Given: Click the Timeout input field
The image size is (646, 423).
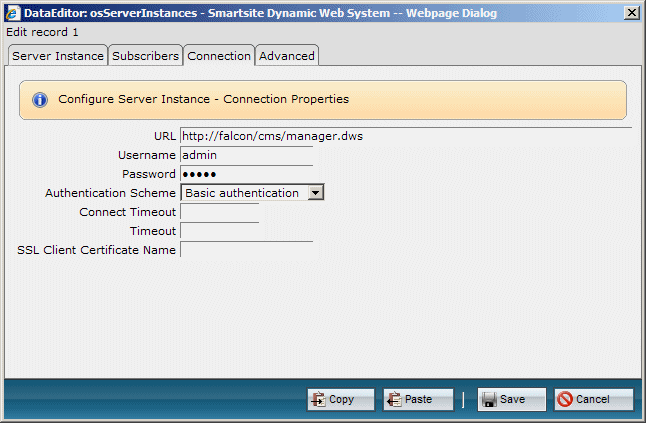Looking at the screenshot, I should pyautogui.click(x=220, y=231).
